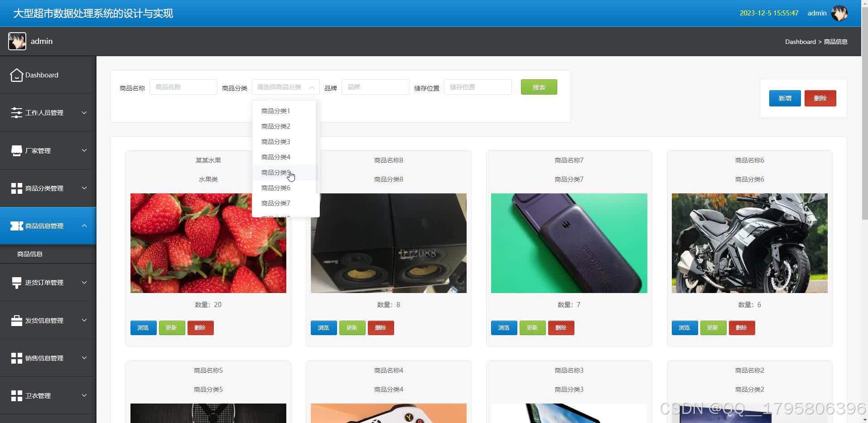Expand the 发货信息管理 menu chevron

[x=84, y=320]
